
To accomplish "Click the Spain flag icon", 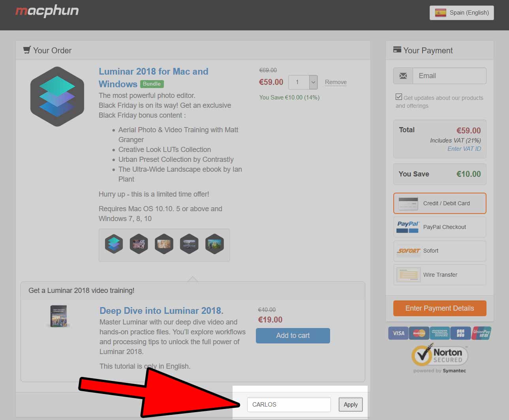I will tap(440, 13).
